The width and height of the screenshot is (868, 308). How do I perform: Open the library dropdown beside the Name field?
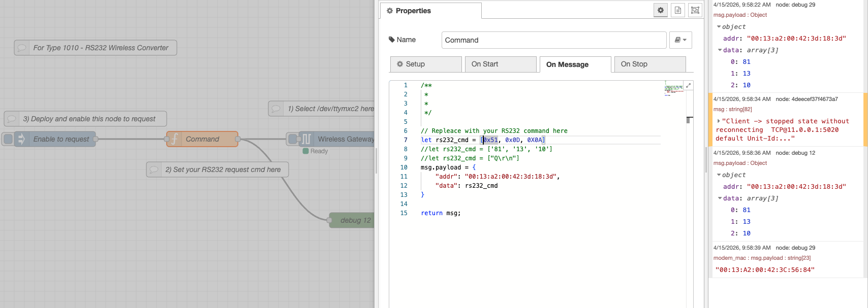coord(680,40)
